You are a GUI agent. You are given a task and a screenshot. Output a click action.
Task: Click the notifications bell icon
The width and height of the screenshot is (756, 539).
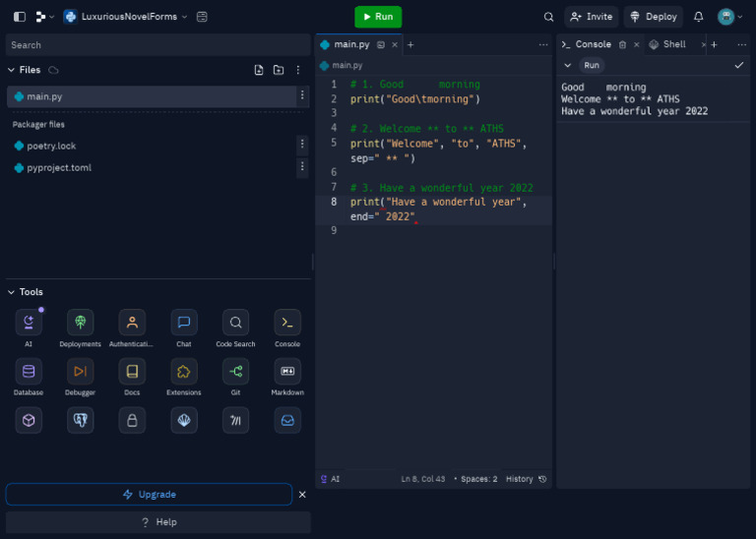[699, 17]
